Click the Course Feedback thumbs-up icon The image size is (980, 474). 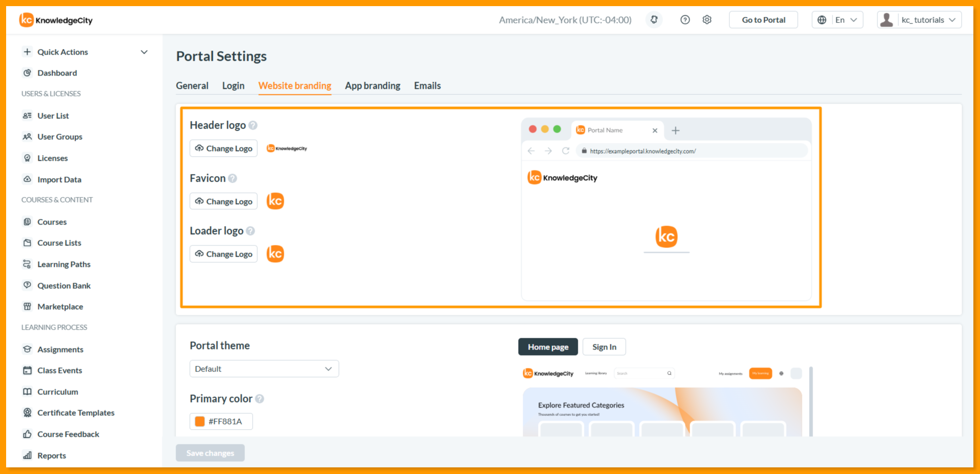28,434
